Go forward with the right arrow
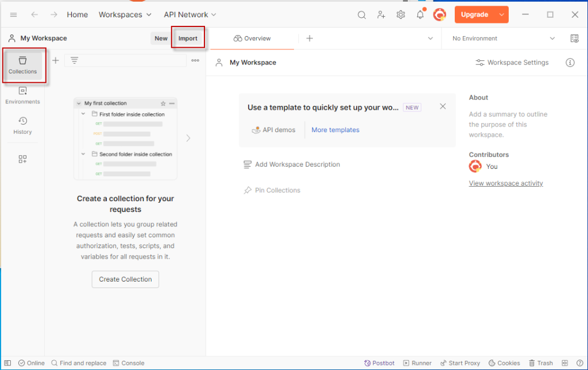The height and width of the screenshot is (370, 588). tap(54, 14)
